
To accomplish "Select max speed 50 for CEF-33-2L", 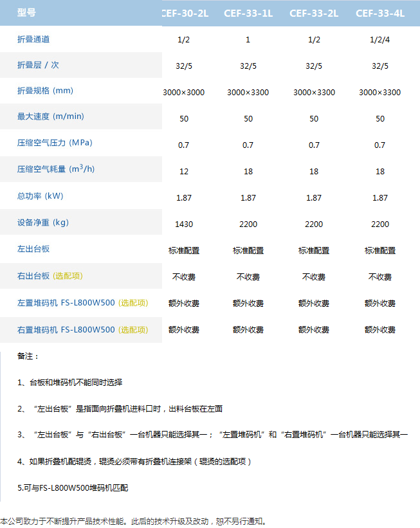I will pos(314,119).
